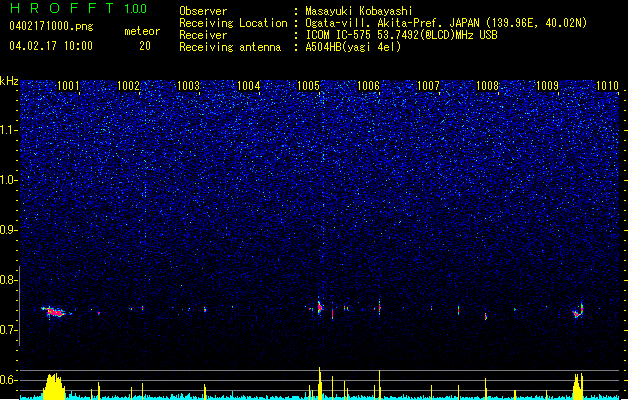629x400 pixels.
Task: Click the curved meteor echo before 1010
Action: coord(578,311)
